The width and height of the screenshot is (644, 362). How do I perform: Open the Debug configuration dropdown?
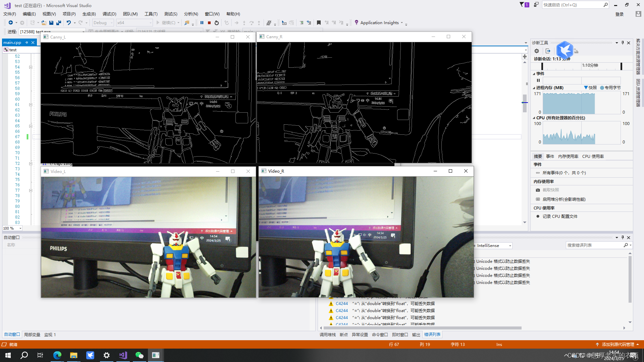pos(103,23)
